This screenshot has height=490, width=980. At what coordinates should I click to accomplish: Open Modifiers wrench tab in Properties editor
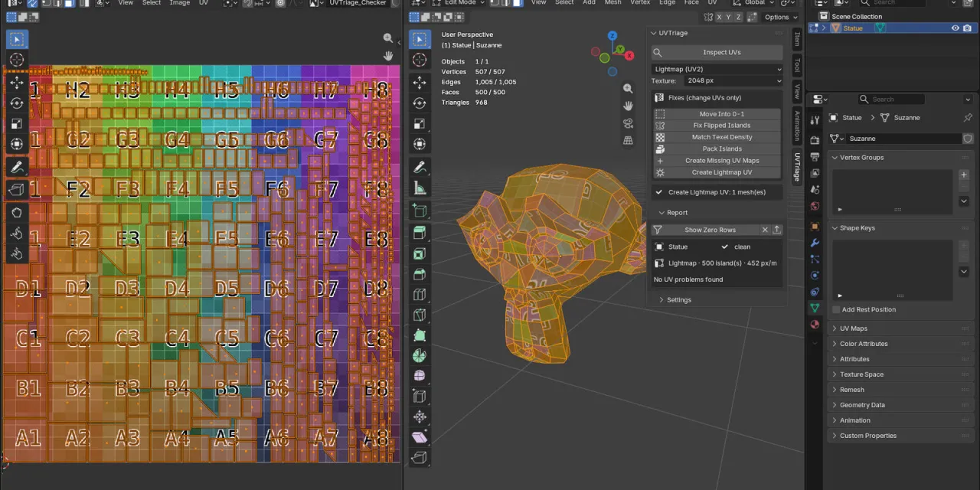815,243
